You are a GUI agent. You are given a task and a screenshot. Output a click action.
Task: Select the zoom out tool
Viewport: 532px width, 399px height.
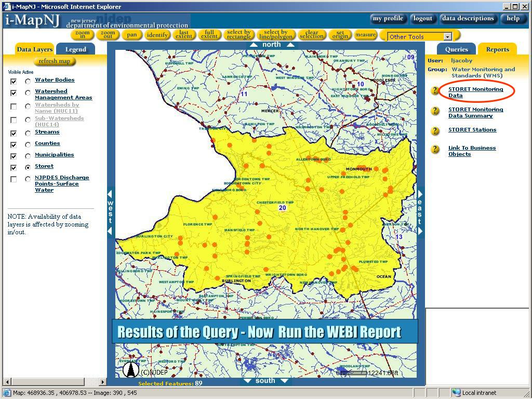pyautogui.click(x=108, y=35)
